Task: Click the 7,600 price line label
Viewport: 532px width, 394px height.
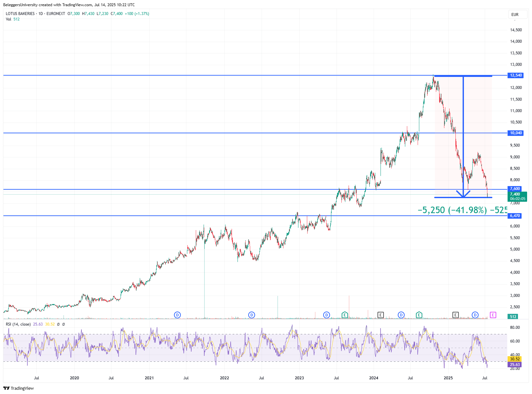Action: pyautogui.click(x=515, y=189)
